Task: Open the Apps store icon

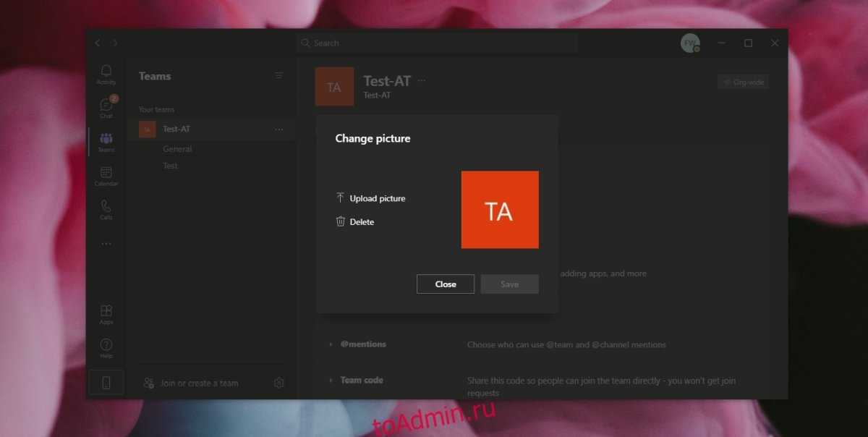Action: coord(106,314)
